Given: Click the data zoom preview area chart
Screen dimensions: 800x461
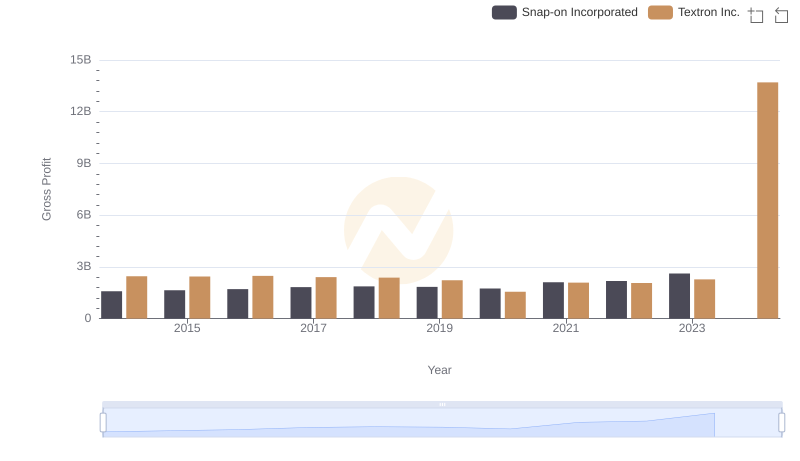Looking at the screenshot, I should [442, 423].
